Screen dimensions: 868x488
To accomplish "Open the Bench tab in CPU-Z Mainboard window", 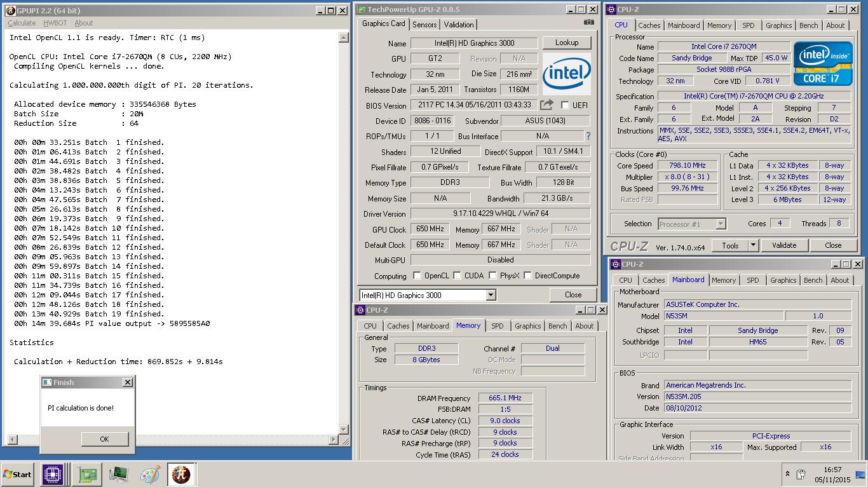I will coord(813,280).
